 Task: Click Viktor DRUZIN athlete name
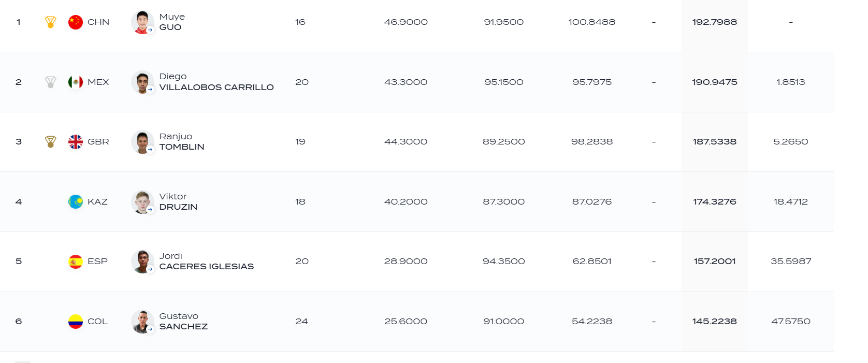(x=178, y=201)
